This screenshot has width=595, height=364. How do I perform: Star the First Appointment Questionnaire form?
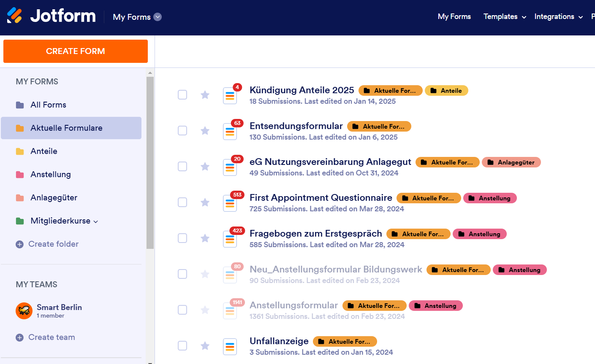(x=205, y=202)
